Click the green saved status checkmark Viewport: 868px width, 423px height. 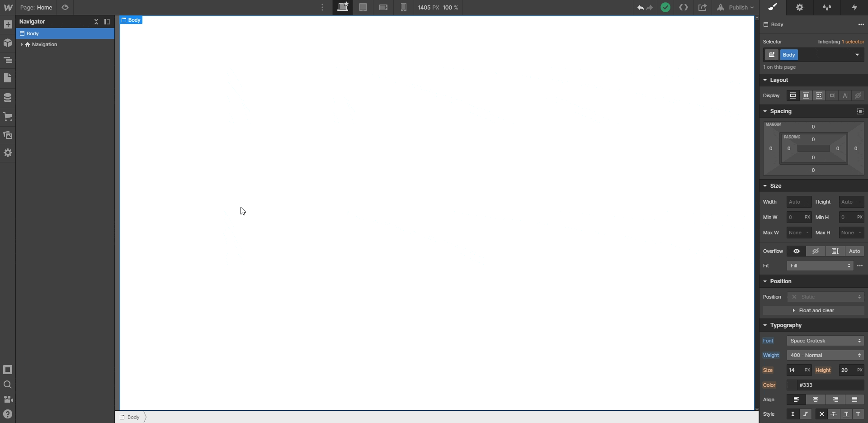[665, 7]
